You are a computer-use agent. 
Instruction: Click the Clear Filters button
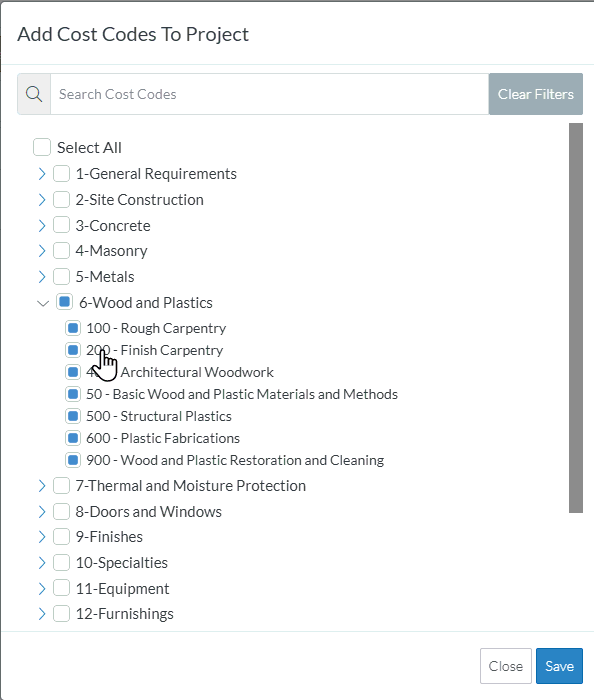[x=536, y=94]
